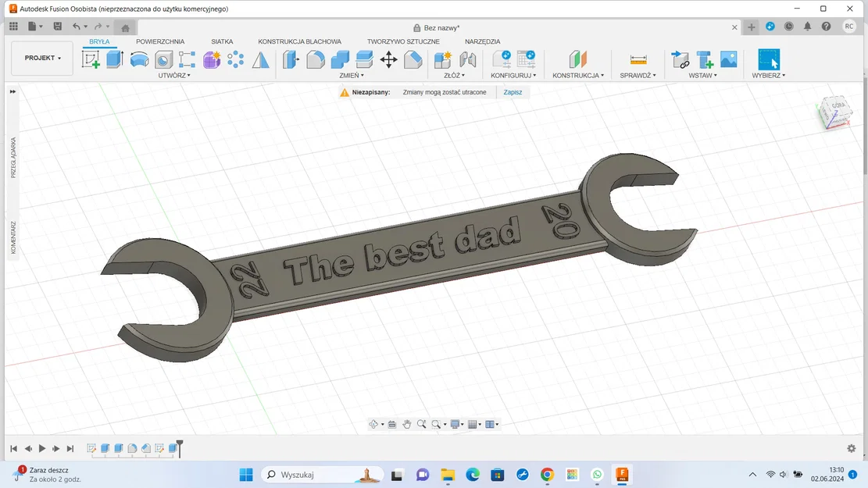The height and width of the screenshot is (488, 868).
Task: Go to the home tab
Action: coord(125,27)
